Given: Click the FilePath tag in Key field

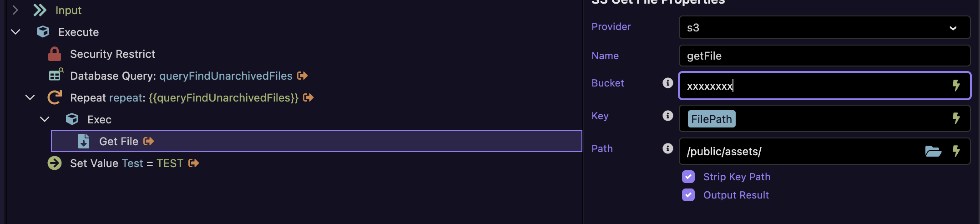Looking at the screenshot, I should point(711,119).
